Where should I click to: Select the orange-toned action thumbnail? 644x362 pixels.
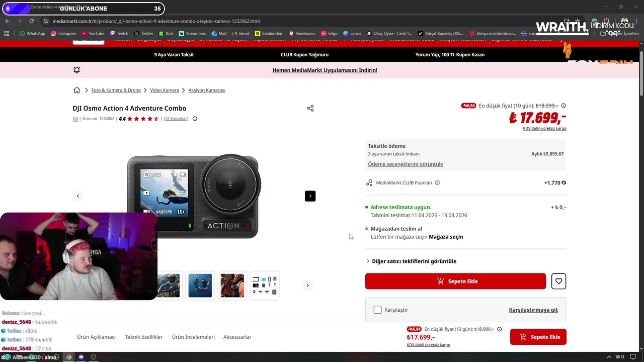click(232, 286)
